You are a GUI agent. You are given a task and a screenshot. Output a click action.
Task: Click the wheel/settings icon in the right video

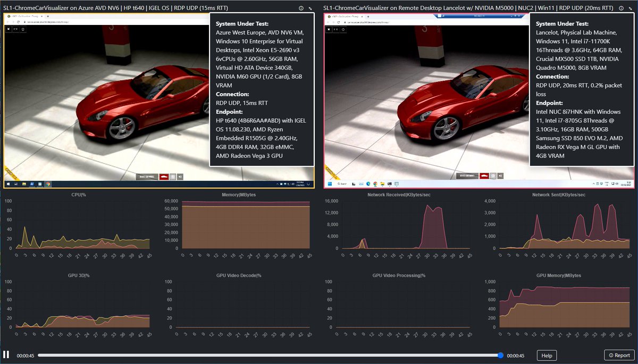[x=493, y=176]
